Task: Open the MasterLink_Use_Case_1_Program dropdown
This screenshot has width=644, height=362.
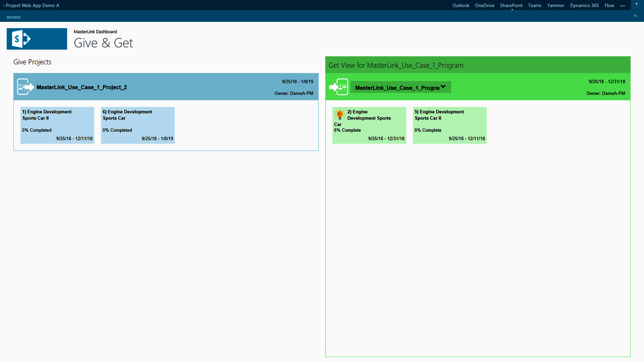Action: click(401, 87)
